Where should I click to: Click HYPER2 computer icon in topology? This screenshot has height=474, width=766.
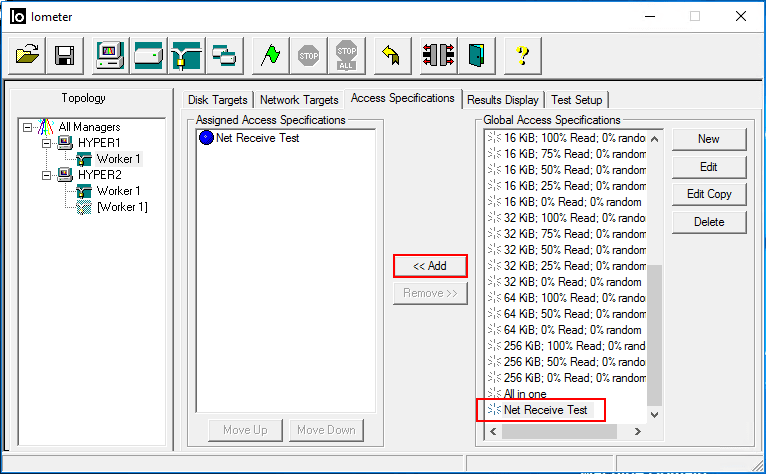65,174
